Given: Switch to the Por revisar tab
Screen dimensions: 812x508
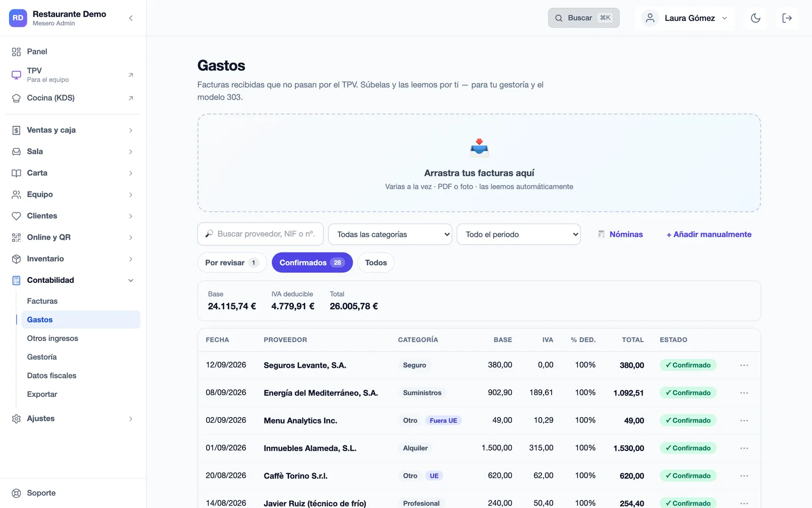Looking at the screenshot, I should click(232, 263).
